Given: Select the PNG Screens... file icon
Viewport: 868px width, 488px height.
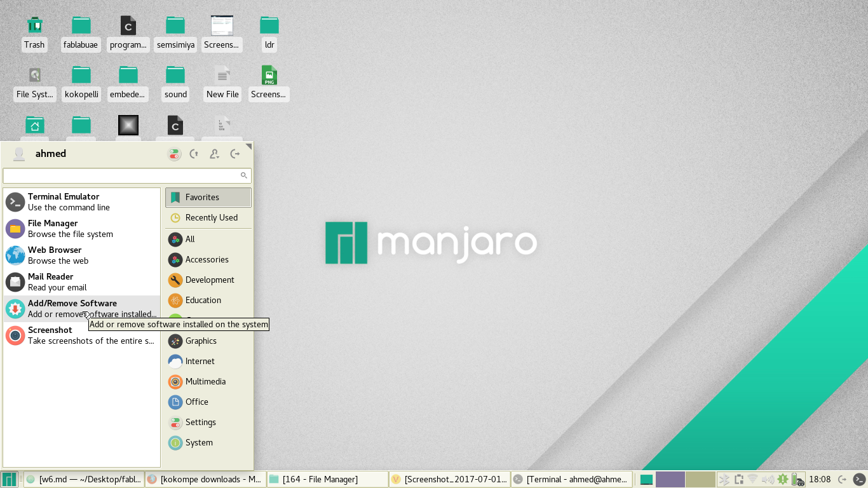Looking at the screenshot, I should tap(269, 83).
